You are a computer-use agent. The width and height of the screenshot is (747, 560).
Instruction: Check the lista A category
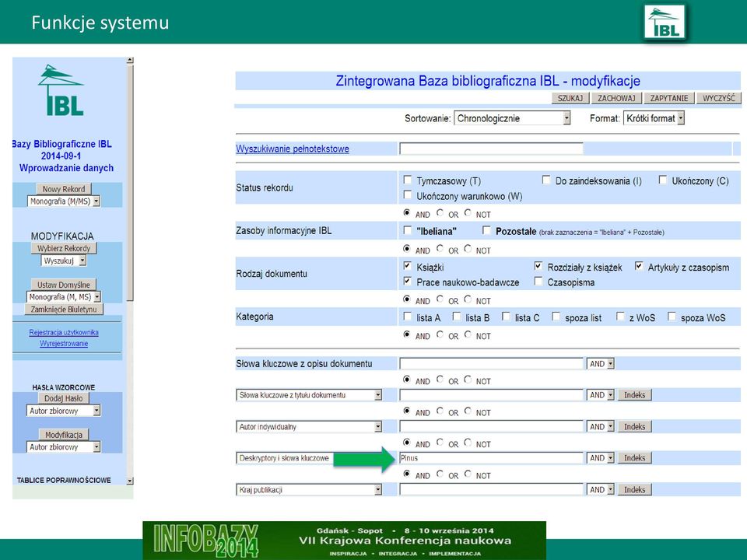coord(407,317)
